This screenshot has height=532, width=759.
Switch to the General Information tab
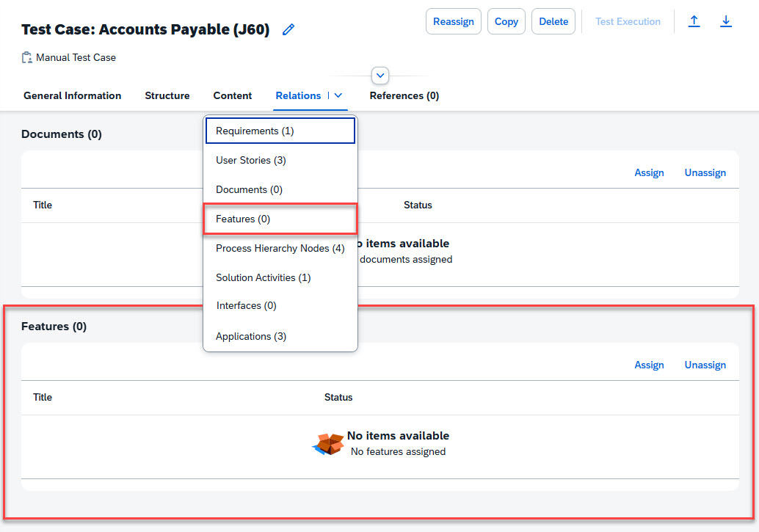coord(73,95)
